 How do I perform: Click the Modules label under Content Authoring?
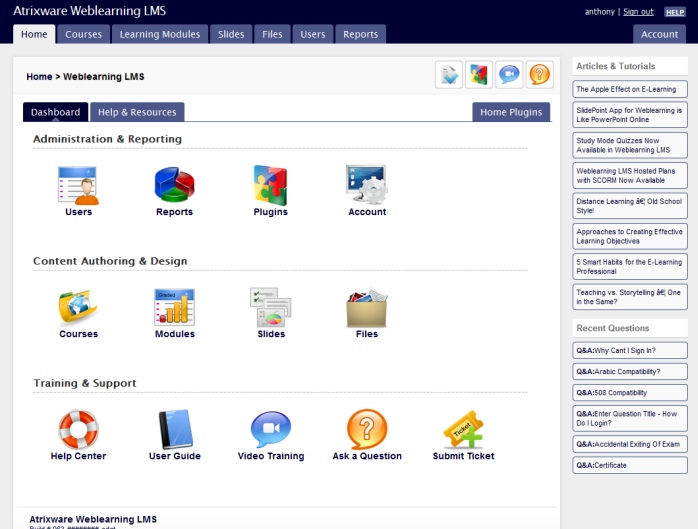pyautogui.click(x=174, y=334)
